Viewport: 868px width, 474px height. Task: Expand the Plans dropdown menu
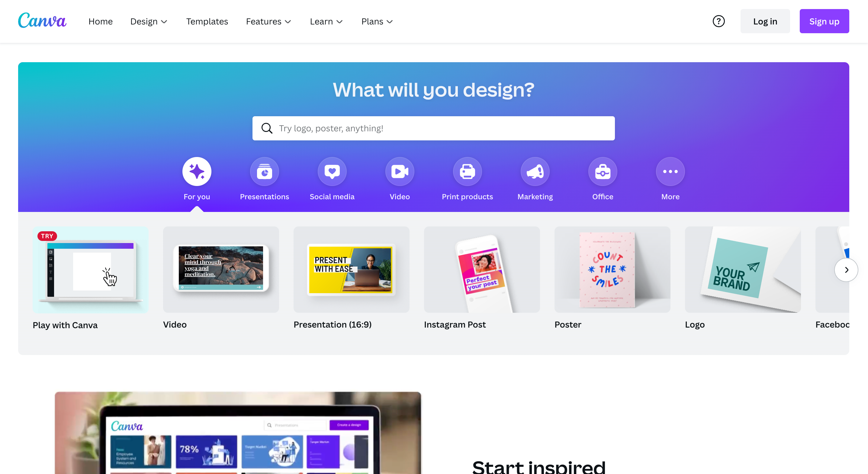point(377,21)
